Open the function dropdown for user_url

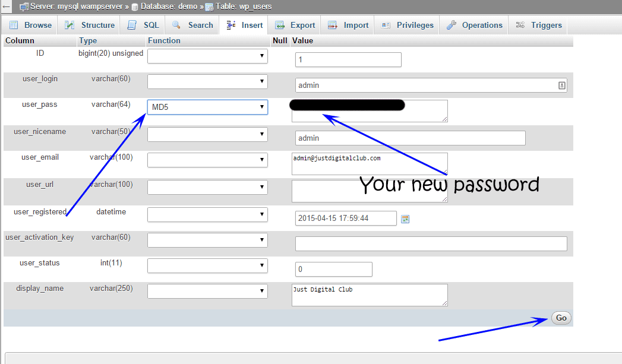click(207, 187)
